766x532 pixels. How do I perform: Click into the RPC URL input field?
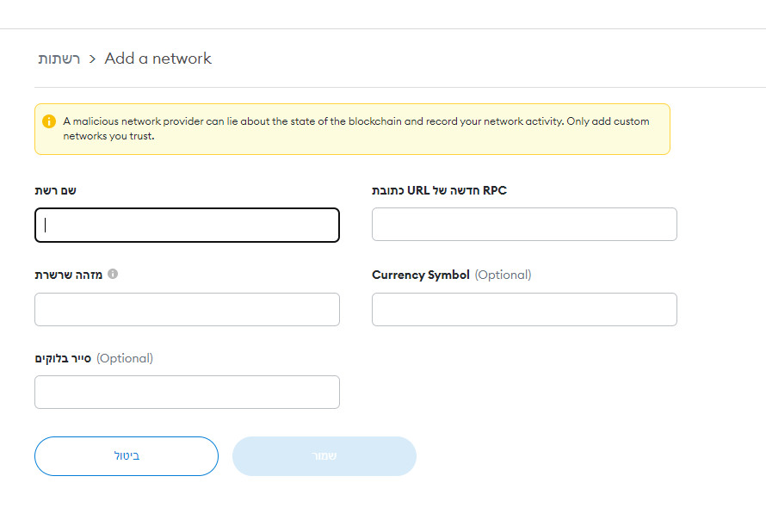pos(524,224)
